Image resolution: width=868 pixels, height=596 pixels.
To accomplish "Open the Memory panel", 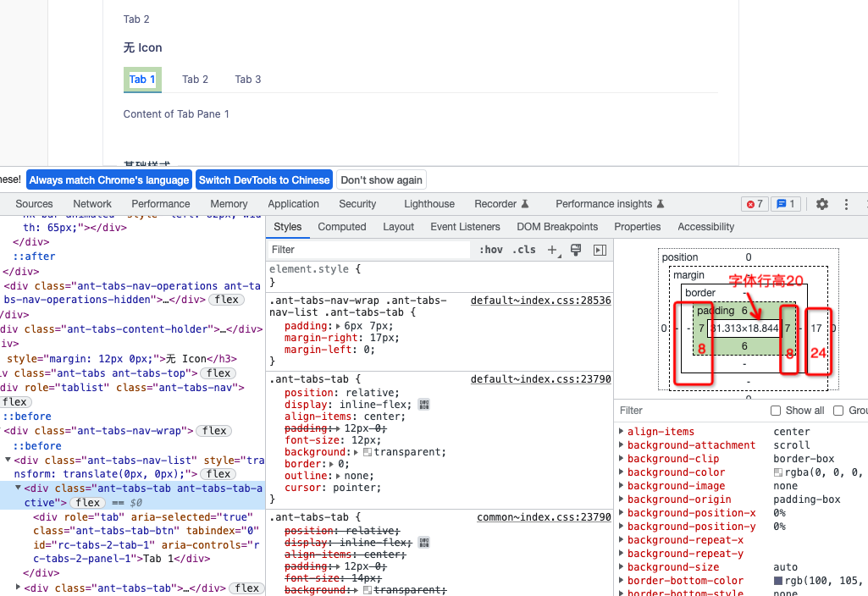I will [229, 204].
